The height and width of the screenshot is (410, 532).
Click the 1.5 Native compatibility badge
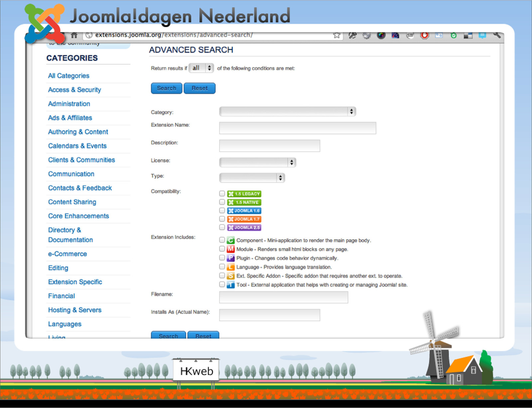244,202
